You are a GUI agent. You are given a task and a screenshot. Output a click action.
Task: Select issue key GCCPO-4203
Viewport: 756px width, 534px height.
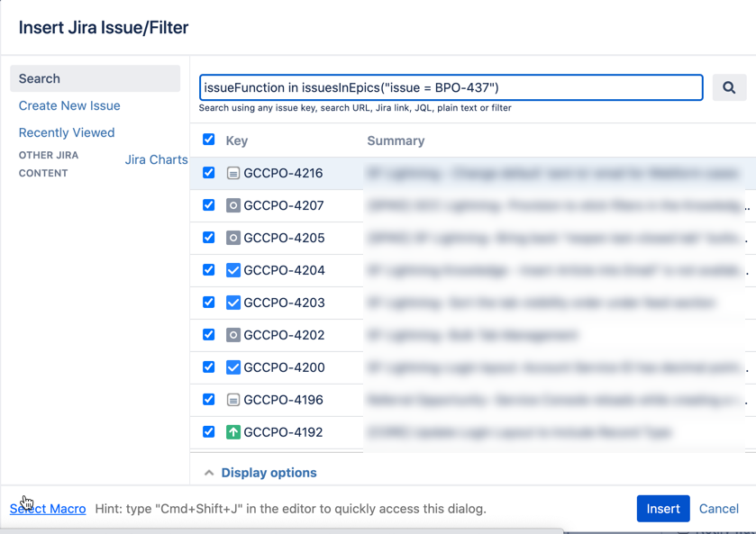point(284,303)
